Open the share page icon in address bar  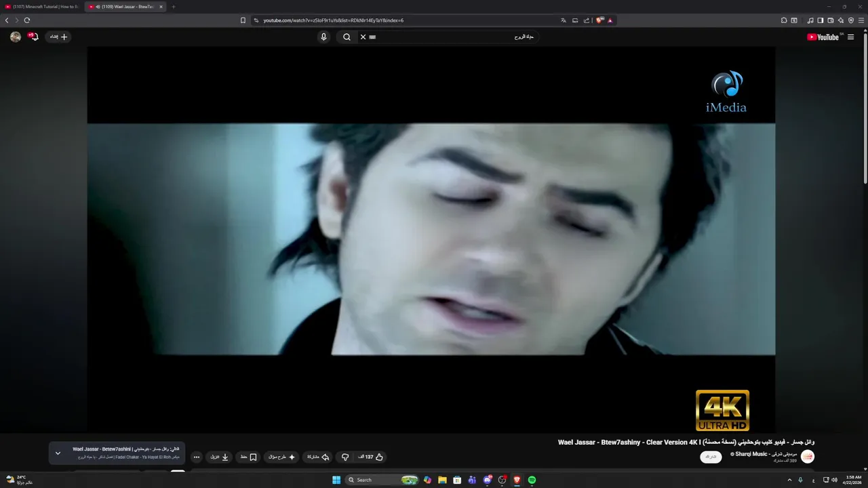pyautogui.click(x=587, y=20)
